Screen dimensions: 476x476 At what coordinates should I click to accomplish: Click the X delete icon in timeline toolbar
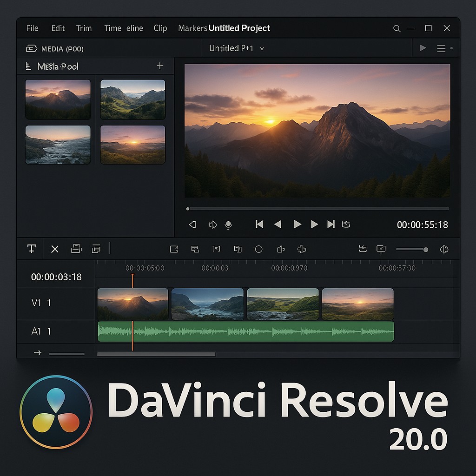pos(55,249)
